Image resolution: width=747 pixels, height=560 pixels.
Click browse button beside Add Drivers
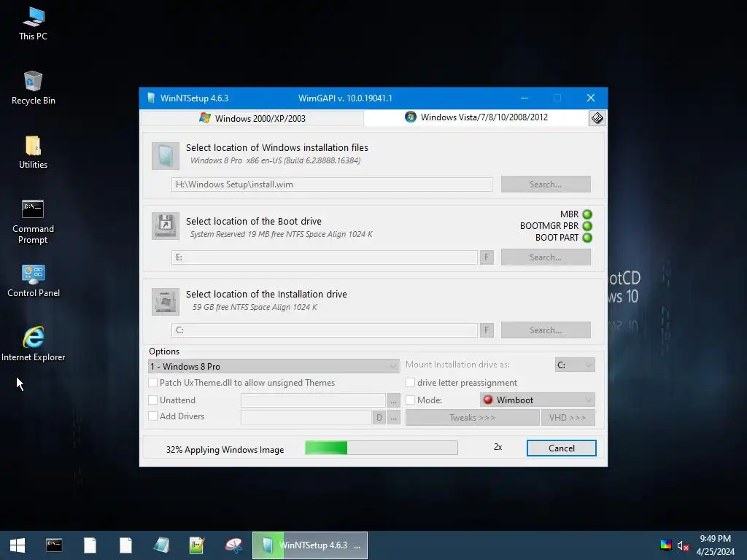click(393, 417)
